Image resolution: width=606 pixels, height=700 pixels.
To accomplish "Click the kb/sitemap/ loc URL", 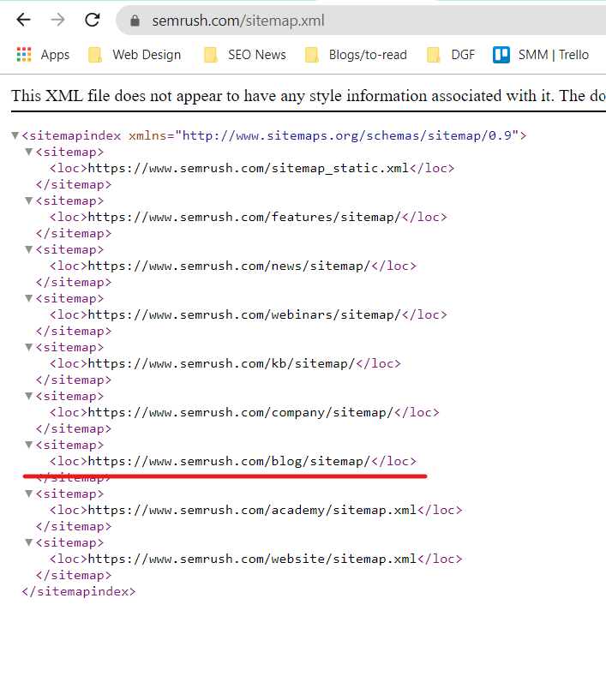I will coord(221,363).
